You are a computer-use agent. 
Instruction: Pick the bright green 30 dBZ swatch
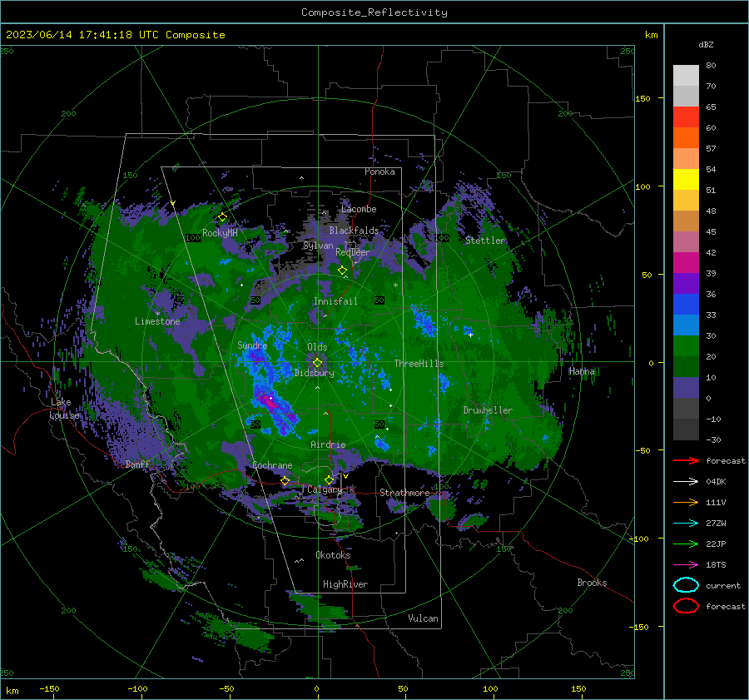686,346
